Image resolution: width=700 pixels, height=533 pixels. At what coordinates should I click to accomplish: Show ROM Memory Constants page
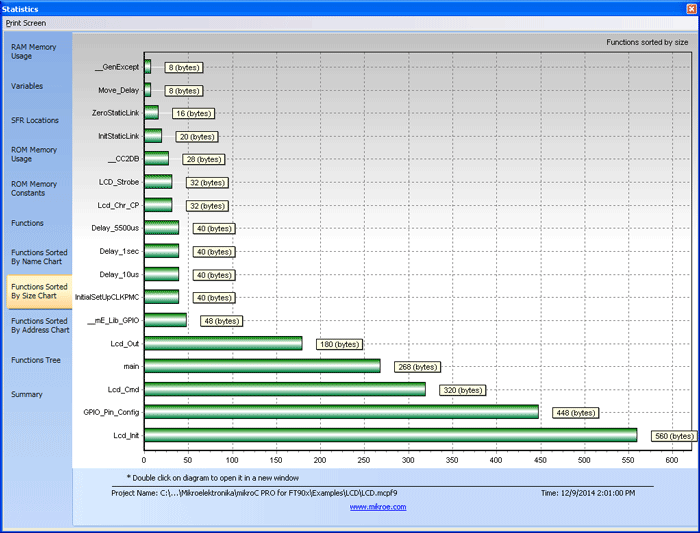click(x=34, y=188)
